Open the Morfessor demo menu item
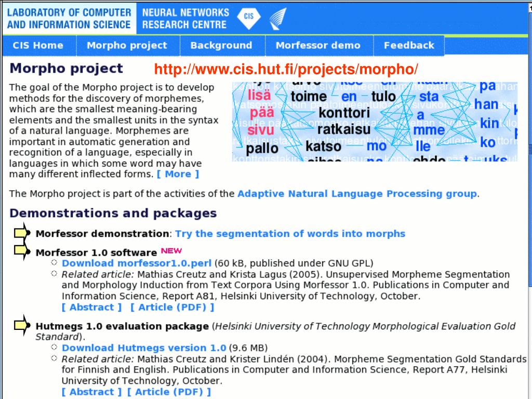Viewport: 532px width, 399px height. (x=318, y=46)
